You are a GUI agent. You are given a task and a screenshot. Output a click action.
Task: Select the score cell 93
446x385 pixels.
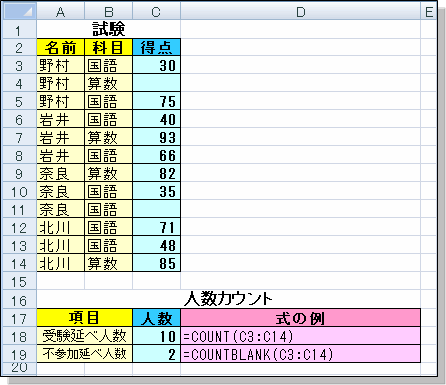[156, 137]
